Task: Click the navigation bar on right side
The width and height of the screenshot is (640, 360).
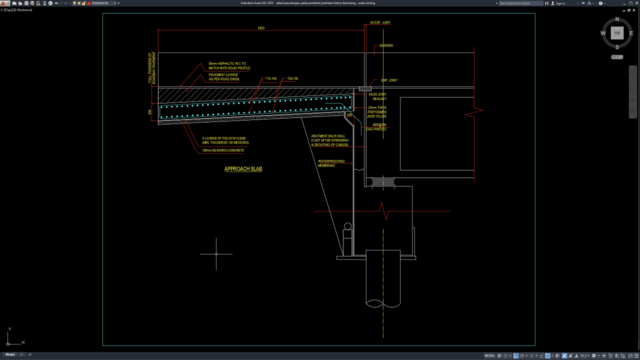Action: pos(633,92)
